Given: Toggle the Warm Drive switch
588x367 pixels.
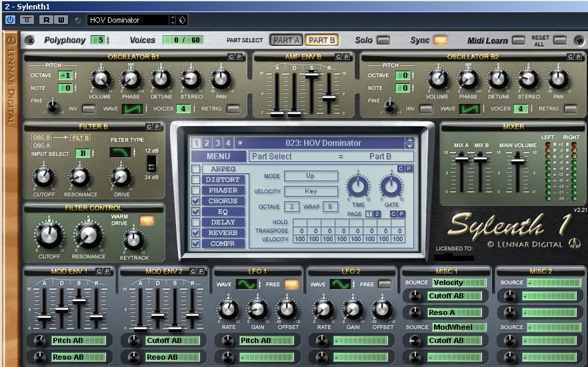Looking at the screenshot, I should [x=147, y=220].
